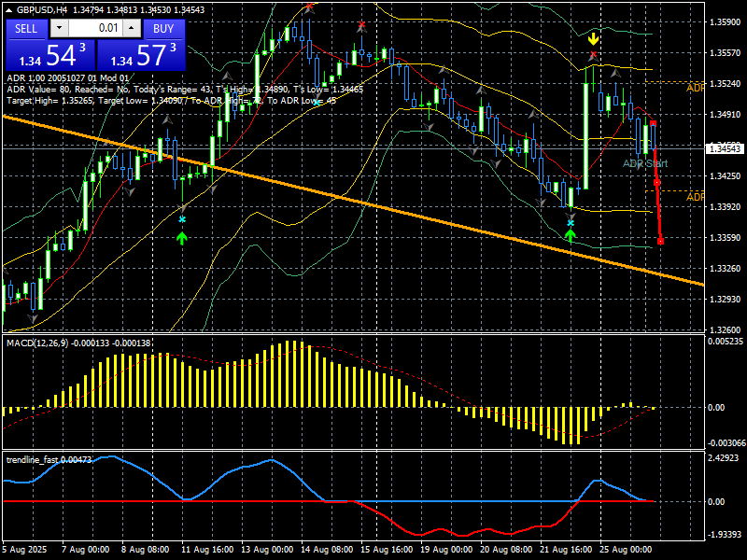Click the green up arrow under the 21 Aug candle
Image resolution: width=747 pixels, height=560 pixels.
[x=571, y=235]
